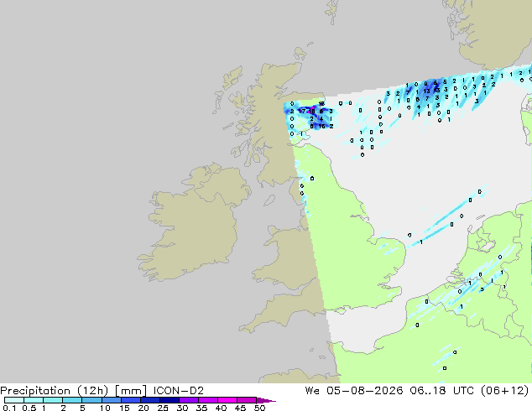Select the magenta swatch between 40 and 45

[x=227, y=400]
